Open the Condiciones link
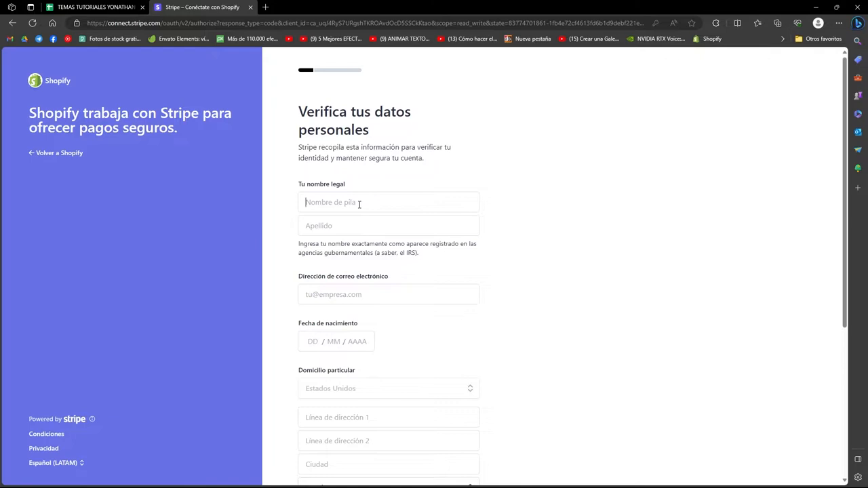Image resolution: width=868 pixels, height=488 pixels. 46,434
